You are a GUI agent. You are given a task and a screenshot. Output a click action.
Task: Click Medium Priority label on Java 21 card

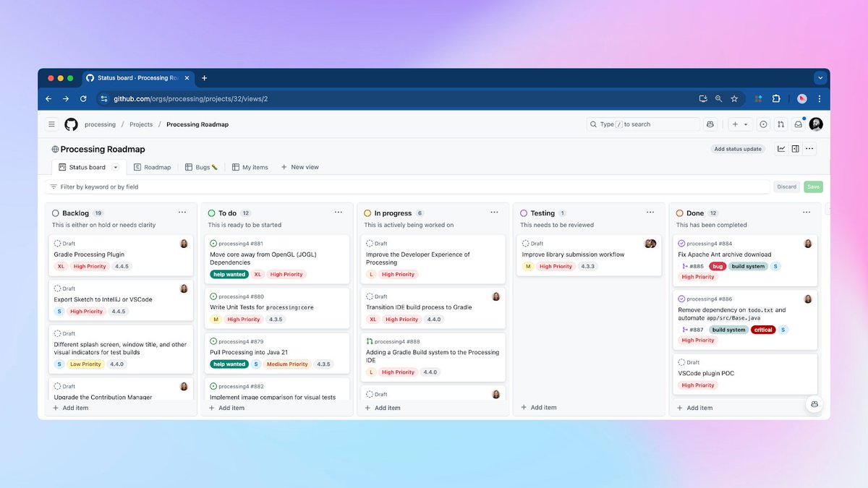287,364
